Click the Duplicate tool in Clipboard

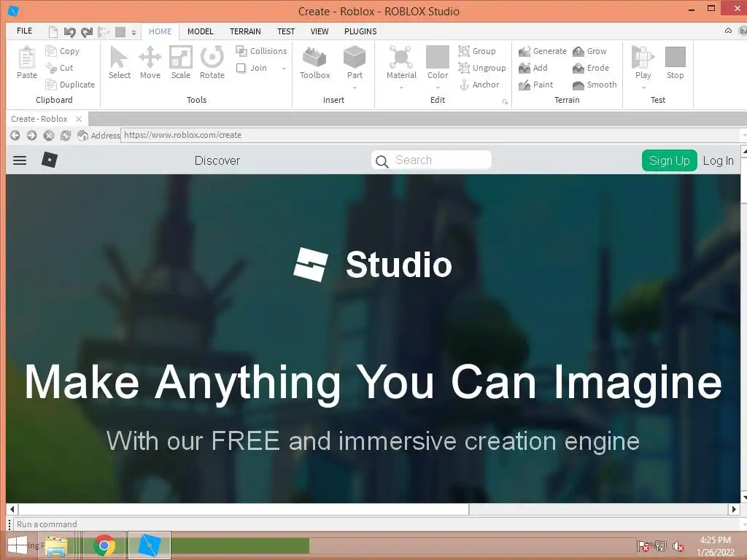[x=70, y=85]
